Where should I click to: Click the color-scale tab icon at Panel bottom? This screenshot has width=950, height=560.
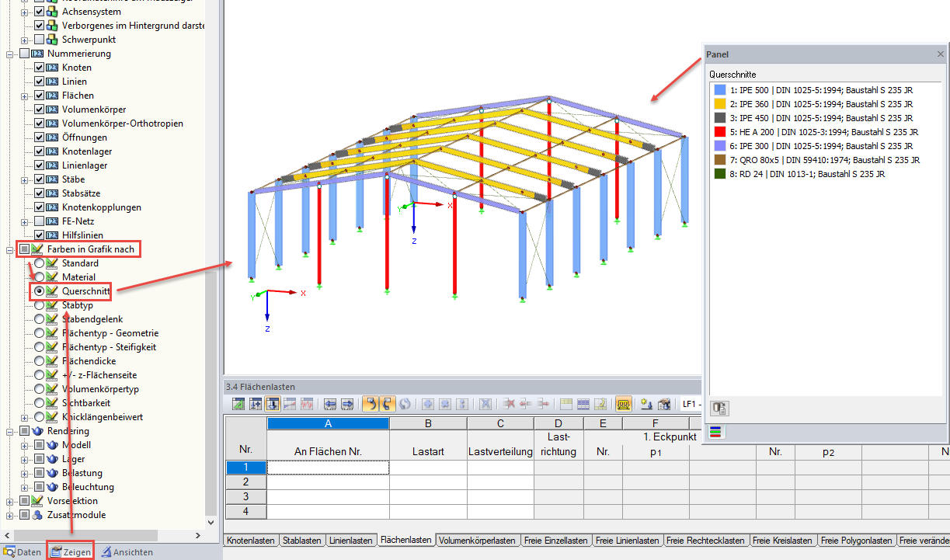point(715,433)
